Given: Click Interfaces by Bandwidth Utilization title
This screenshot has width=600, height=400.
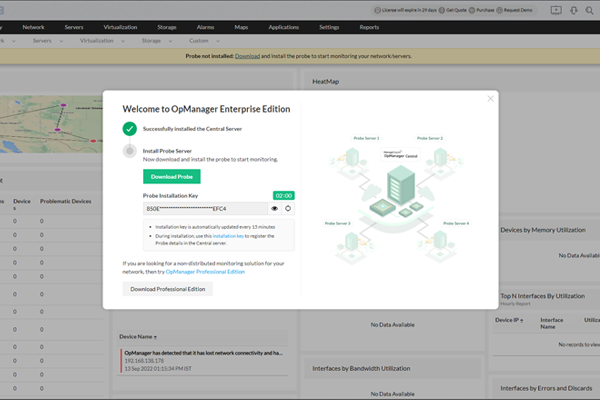Looking at the screenshot, I should coord(361,368).
